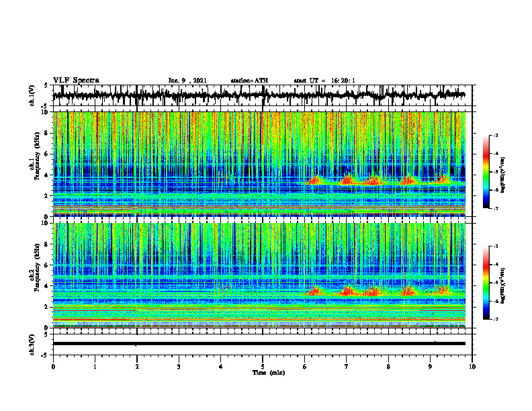
Task: Click time axis tick label "10"
Action: [x=472, y=367]
